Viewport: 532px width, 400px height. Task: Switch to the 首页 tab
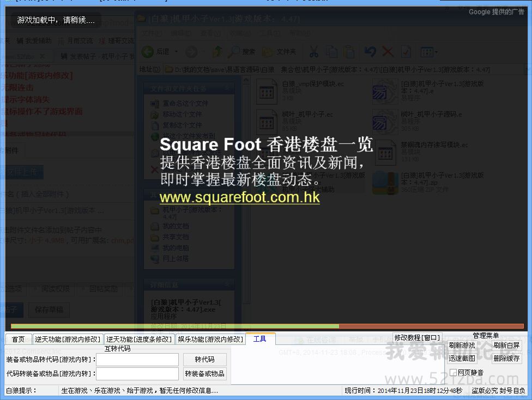[19, 339]
